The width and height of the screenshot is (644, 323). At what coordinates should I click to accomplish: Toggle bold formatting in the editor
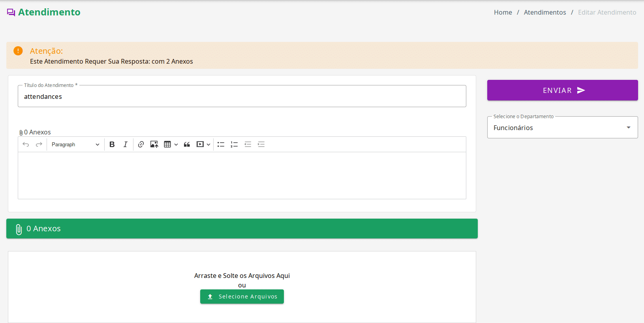[x=112, y=144]
